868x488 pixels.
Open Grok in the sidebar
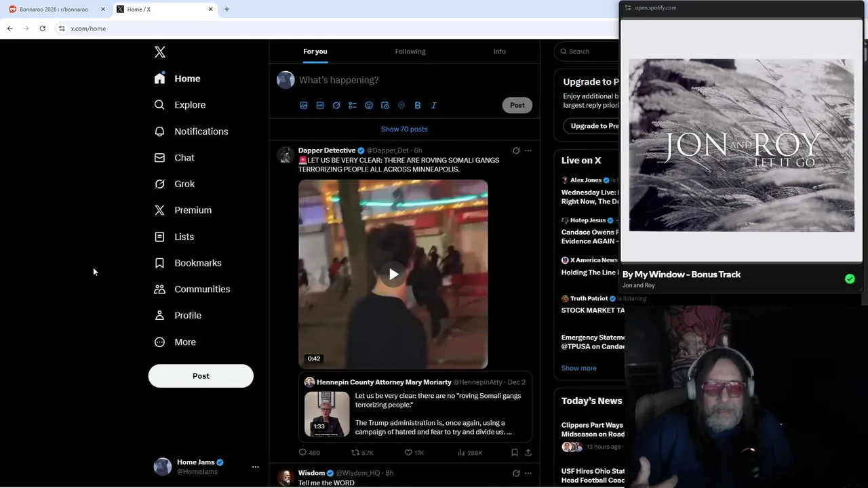point(174,184)
